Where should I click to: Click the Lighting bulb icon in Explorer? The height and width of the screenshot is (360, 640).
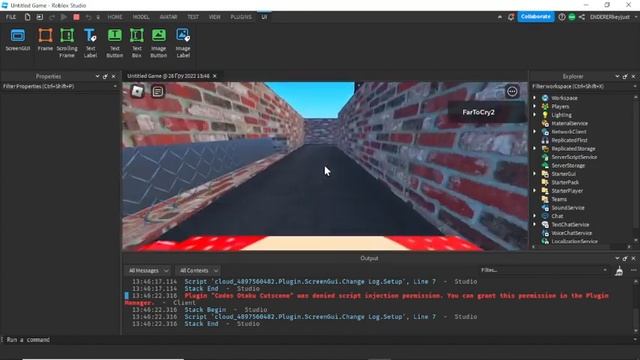pyautogui.click(x=545, y=115)
